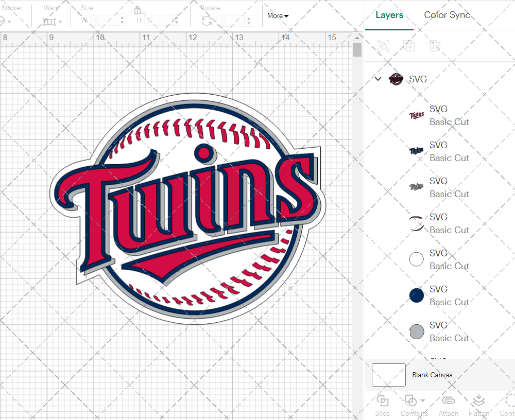Click the Height stepper arrows
The image size is (515, 420).
click(176, 21)
